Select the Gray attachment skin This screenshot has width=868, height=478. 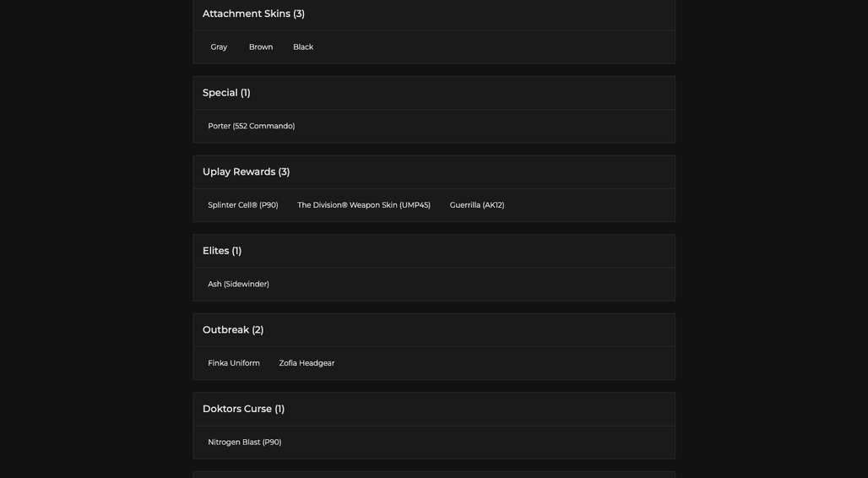click(219, 47)
